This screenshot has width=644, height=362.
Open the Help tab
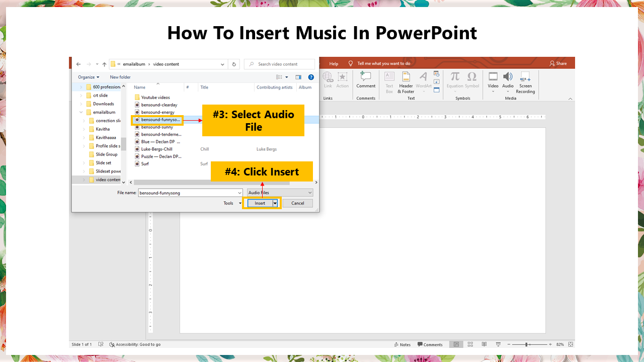pyautogui.click(x=334, y=64)
